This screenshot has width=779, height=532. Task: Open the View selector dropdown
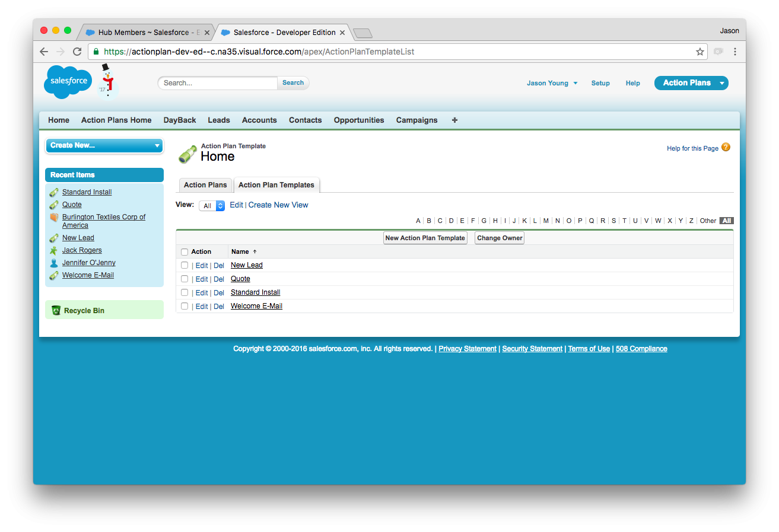click(x=212, y=206)
